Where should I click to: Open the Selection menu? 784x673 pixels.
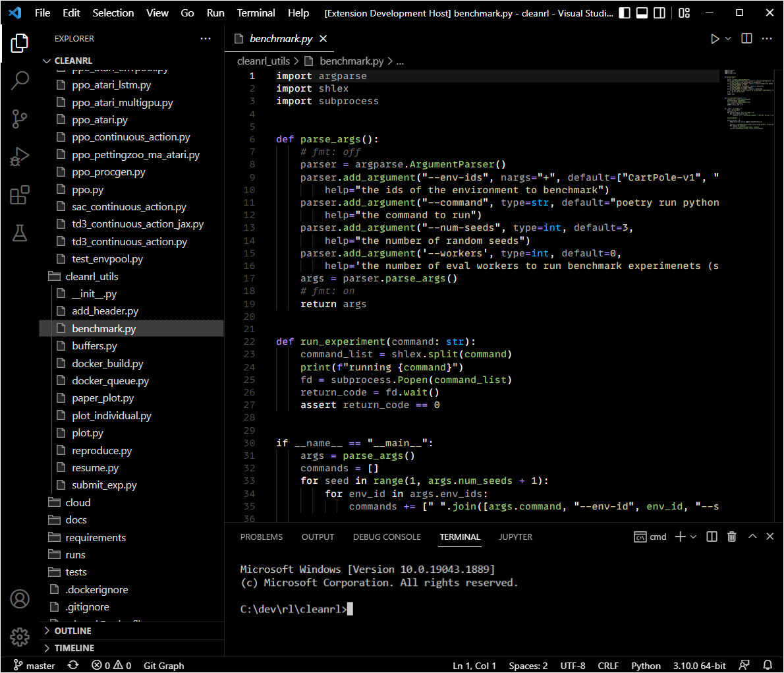click(113, 13)
